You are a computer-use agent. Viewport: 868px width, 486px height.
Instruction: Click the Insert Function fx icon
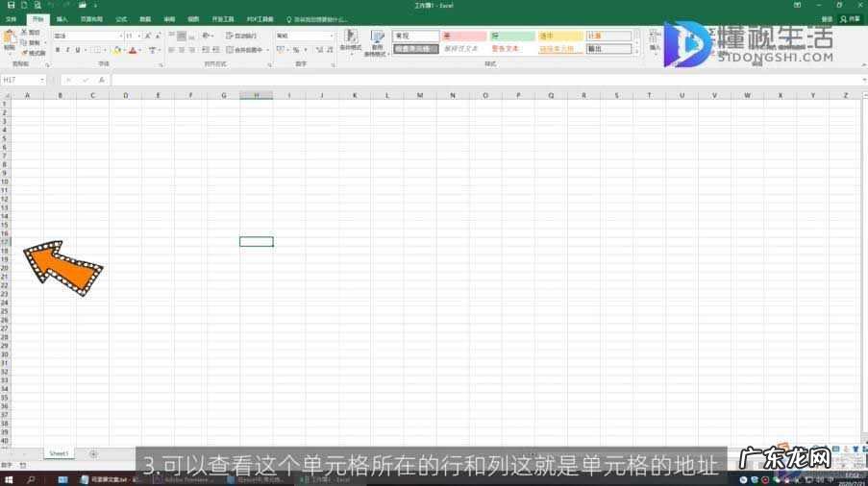point(101,80)
